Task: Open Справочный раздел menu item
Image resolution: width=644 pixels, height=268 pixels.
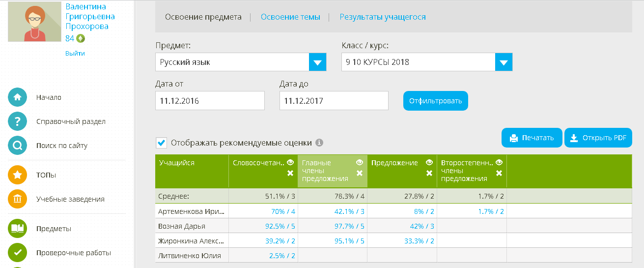Action: [x=71, y=121]
